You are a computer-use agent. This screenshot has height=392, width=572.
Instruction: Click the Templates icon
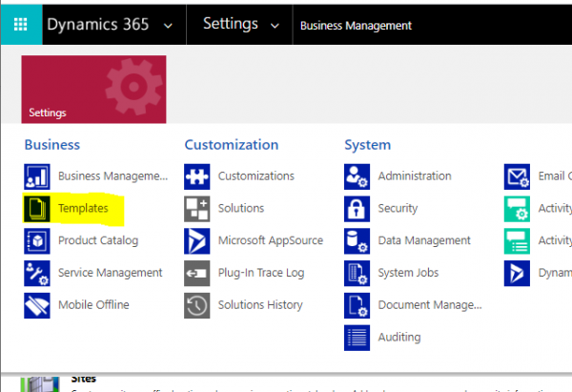(37, 209)
